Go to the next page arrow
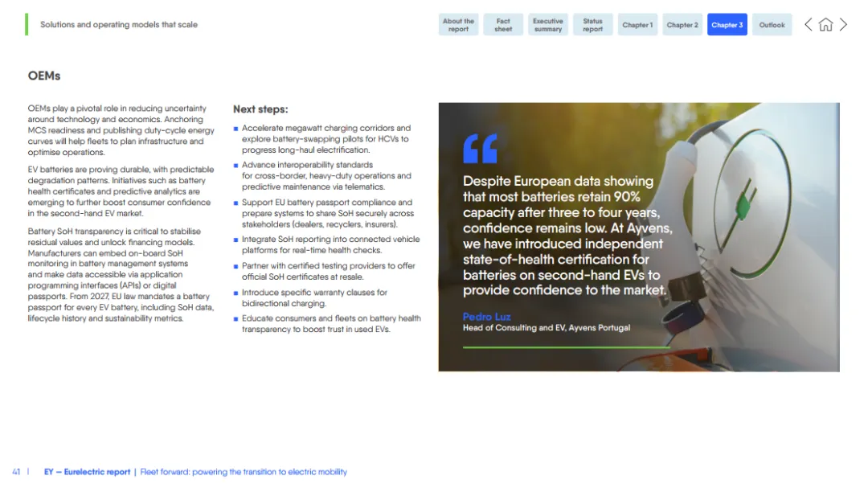The image size is (868, 488). [843, 24]
